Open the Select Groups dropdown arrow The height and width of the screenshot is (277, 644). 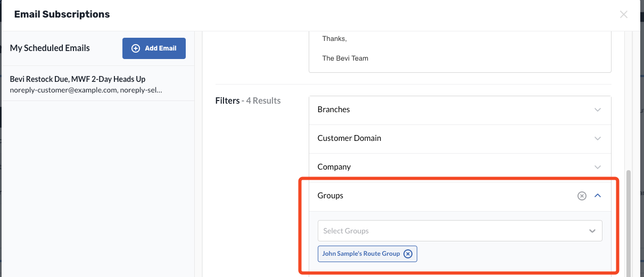coord(592,231)
